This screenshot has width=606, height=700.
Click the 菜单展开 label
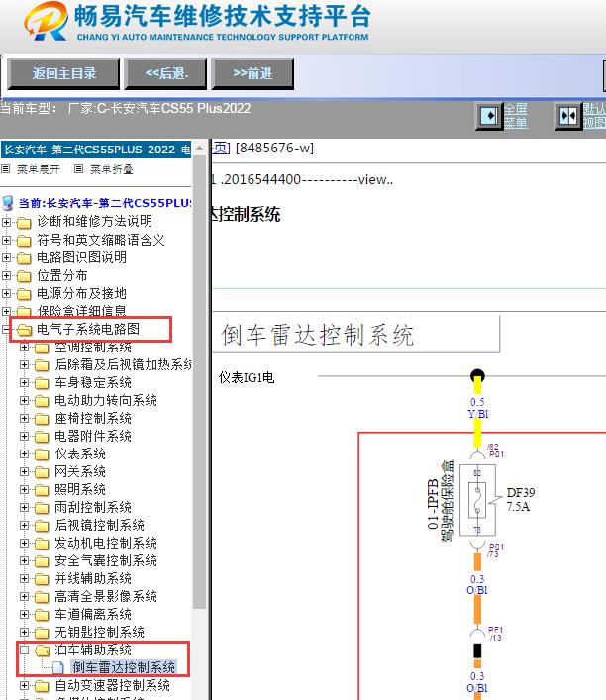tap(38, 169)
